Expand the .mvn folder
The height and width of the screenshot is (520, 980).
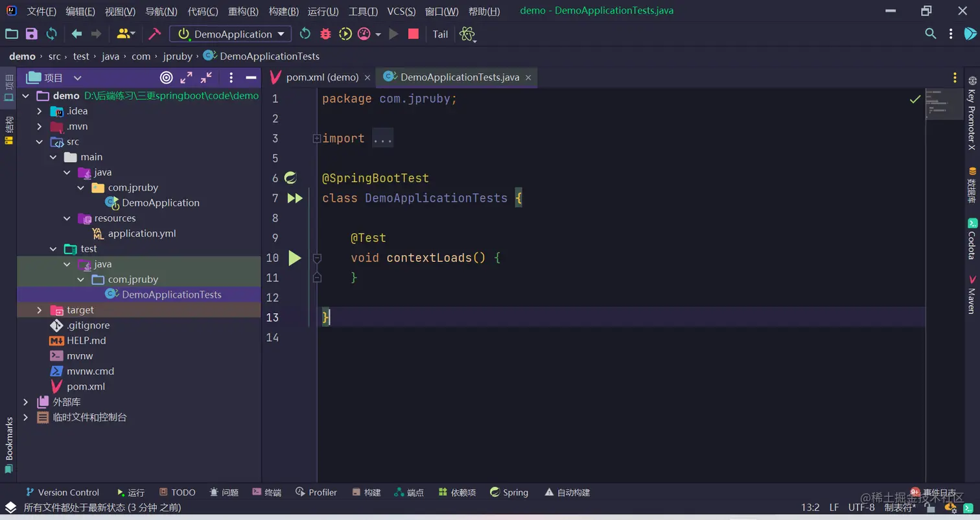click(x=40, y=126)
